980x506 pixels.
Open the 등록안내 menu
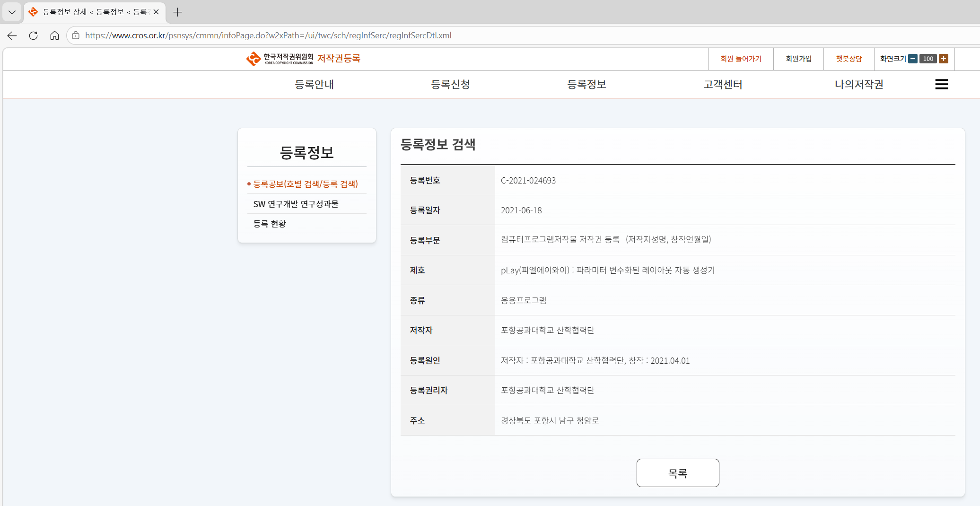[x=314, y=84]
